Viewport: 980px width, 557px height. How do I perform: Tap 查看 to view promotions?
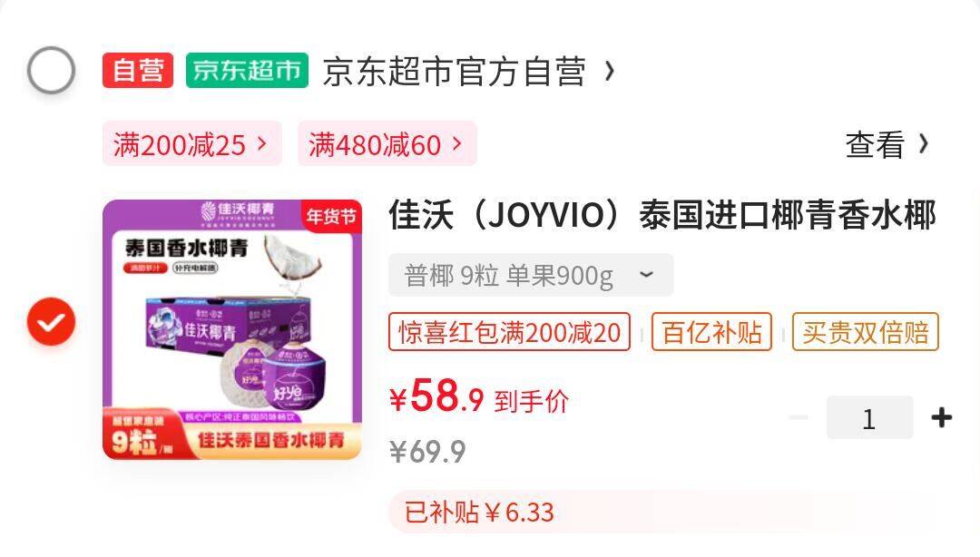pos(875,144)
